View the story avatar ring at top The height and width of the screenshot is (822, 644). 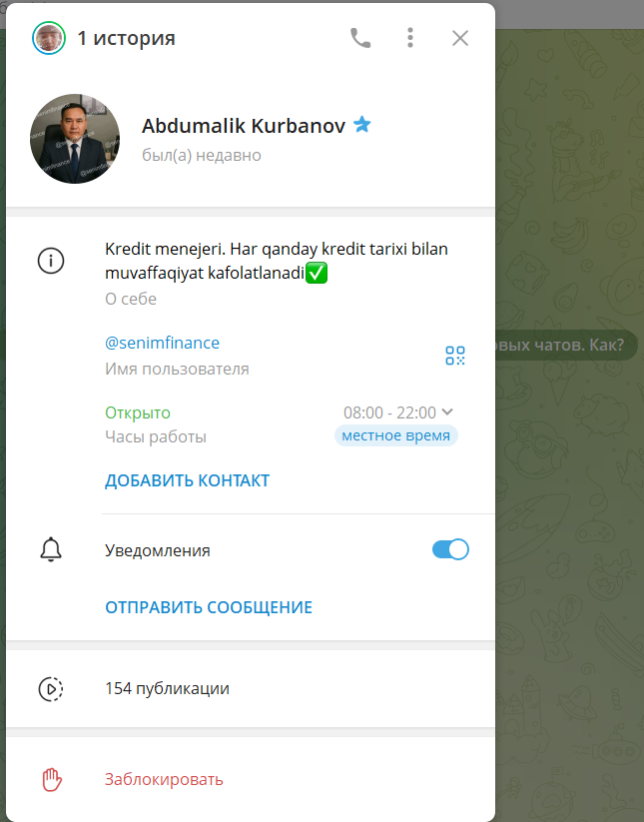point(49,38)
